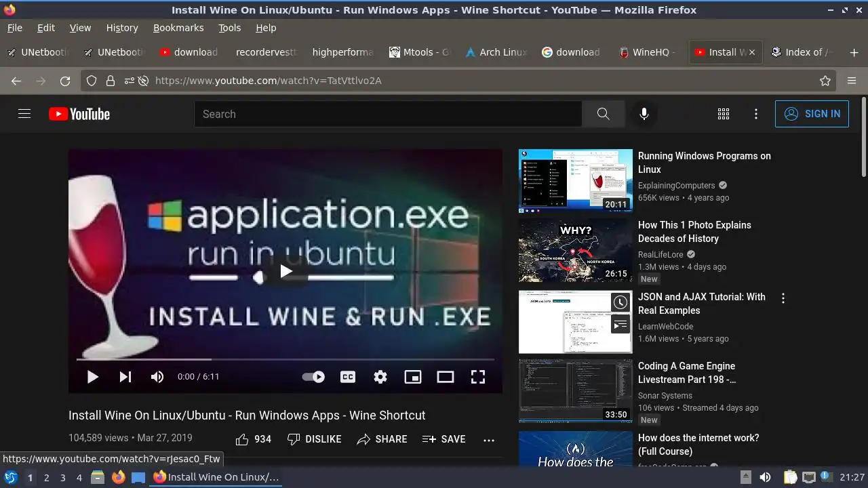Open options menu for JSON and AJAX Tutorial

click(783, 298)
